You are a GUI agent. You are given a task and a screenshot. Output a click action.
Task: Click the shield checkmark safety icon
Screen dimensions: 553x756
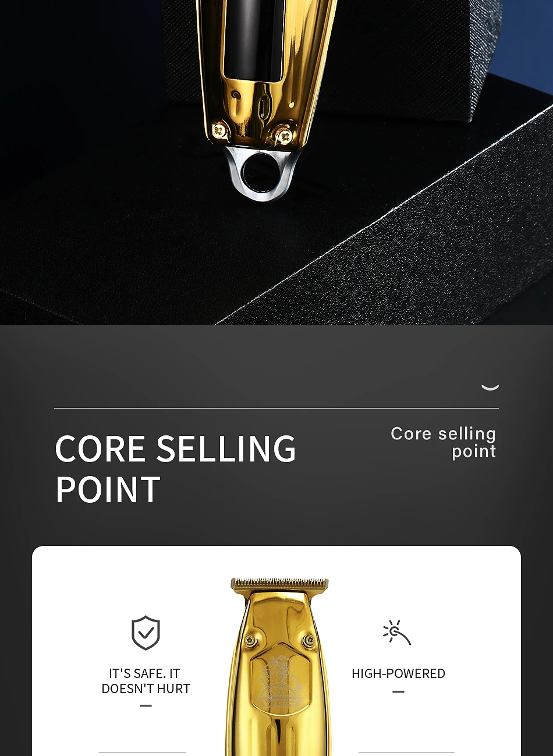[146, 633]
